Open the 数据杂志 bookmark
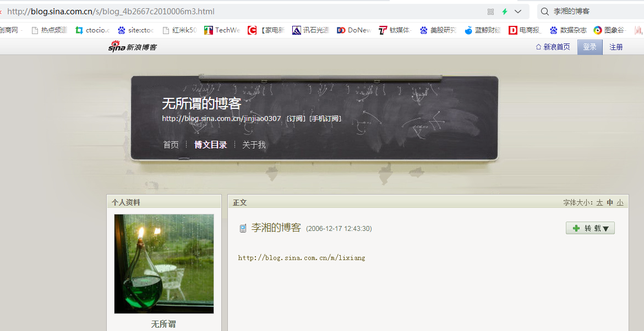This screenshot has height=331, width=644. pos(569,30)
